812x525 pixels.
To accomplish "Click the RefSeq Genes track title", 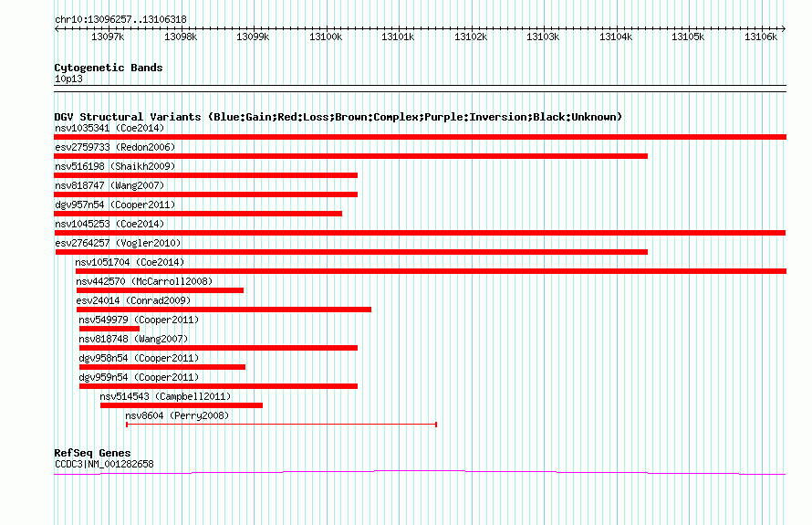I will point(92,453).
